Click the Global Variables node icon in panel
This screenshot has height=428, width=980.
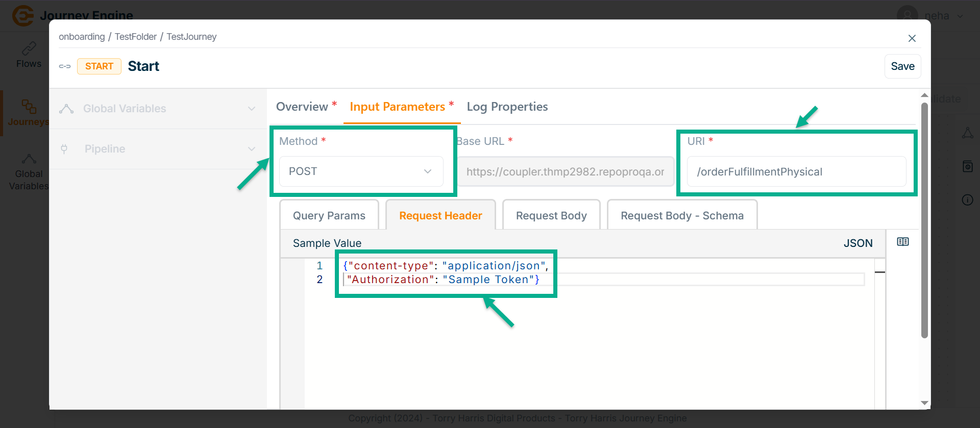66,109
